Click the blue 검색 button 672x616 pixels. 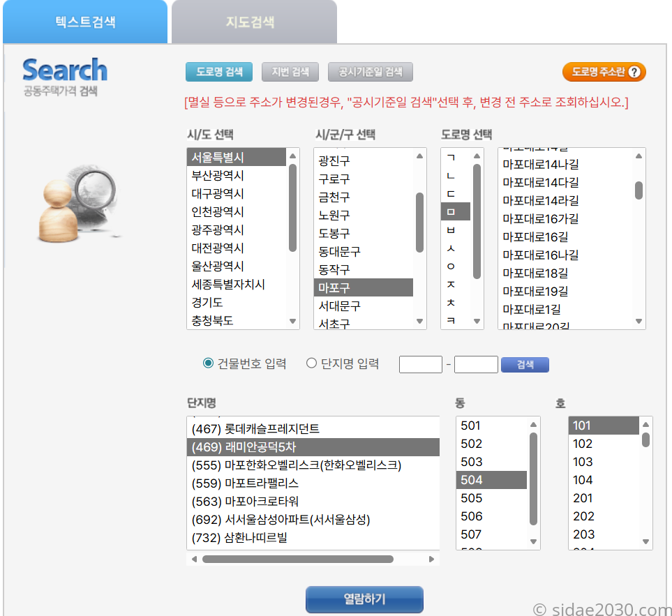point(524,364)
